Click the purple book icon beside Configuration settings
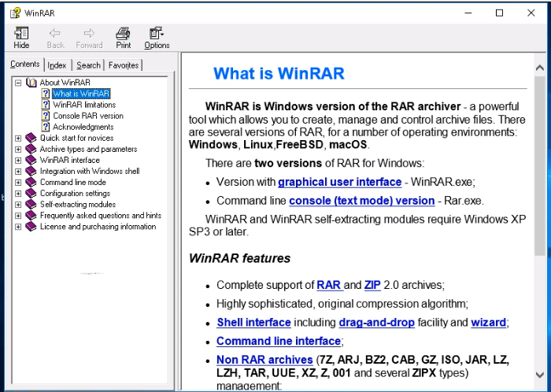Image resolution: width=551 pixels, height=392 pixels. click(x=31, y=193)
